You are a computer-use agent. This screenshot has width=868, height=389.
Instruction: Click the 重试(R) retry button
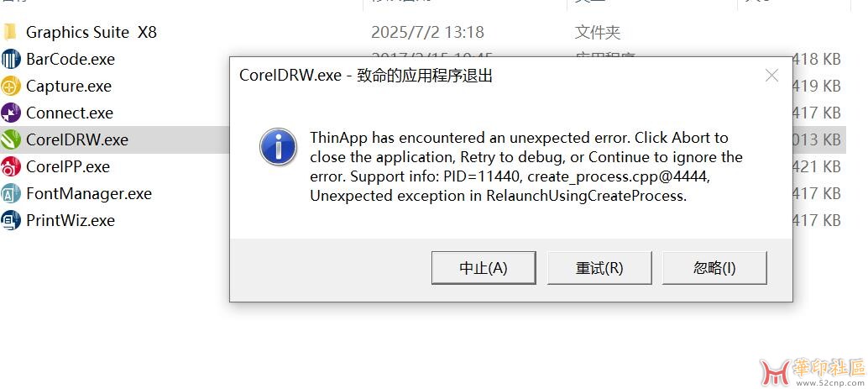pos(599,268)
